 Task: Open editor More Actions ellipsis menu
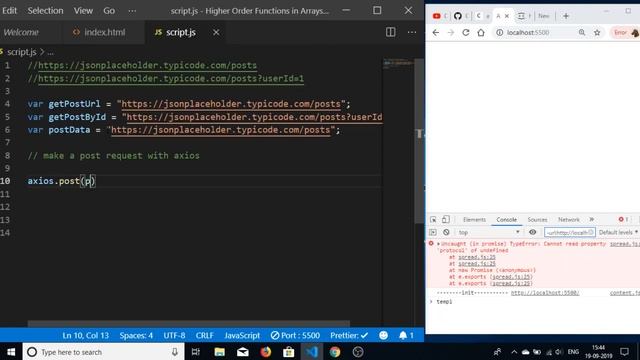[x=412, y=32]
